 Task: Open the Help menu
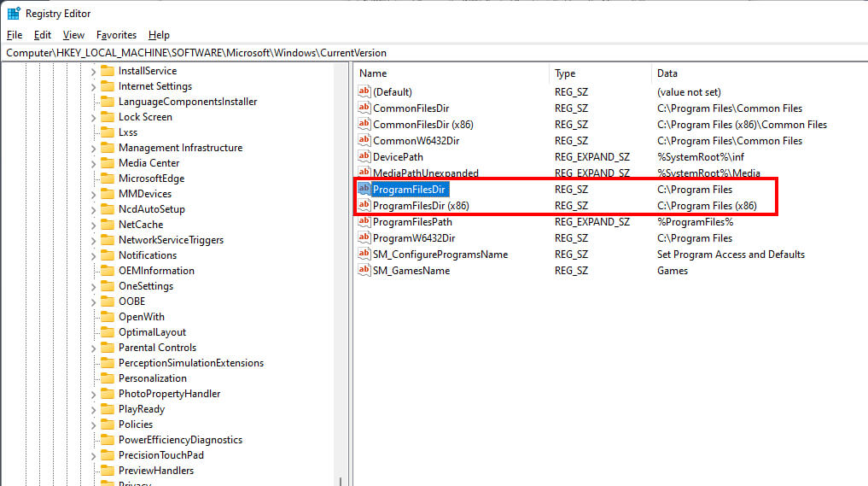(x=159, y=35)
